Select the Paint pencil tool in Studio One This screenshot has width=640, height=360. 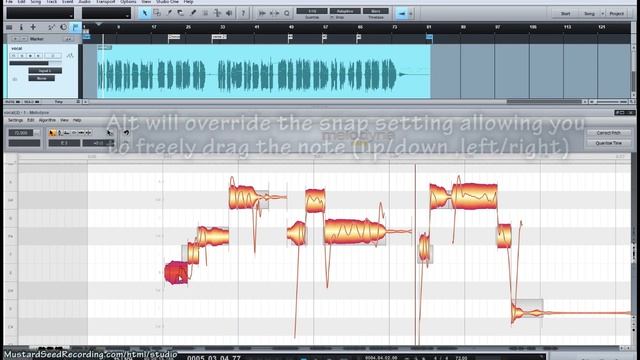(193, 13)
